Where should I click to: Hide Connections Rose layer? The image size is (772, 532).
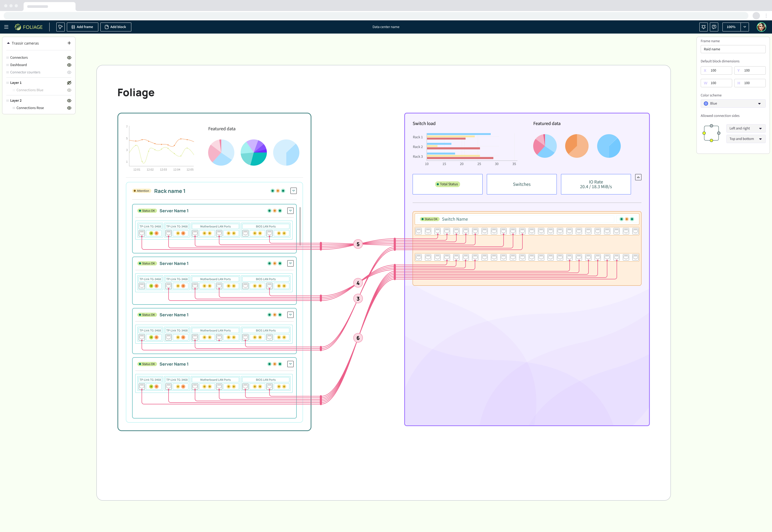pos(69,108)
